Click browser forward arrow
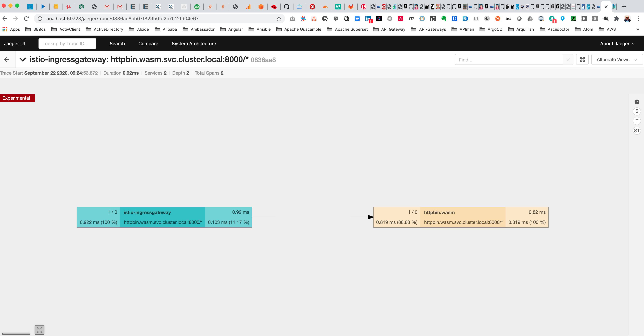This screenshot has height=336, width=644. tap(16, 19)
